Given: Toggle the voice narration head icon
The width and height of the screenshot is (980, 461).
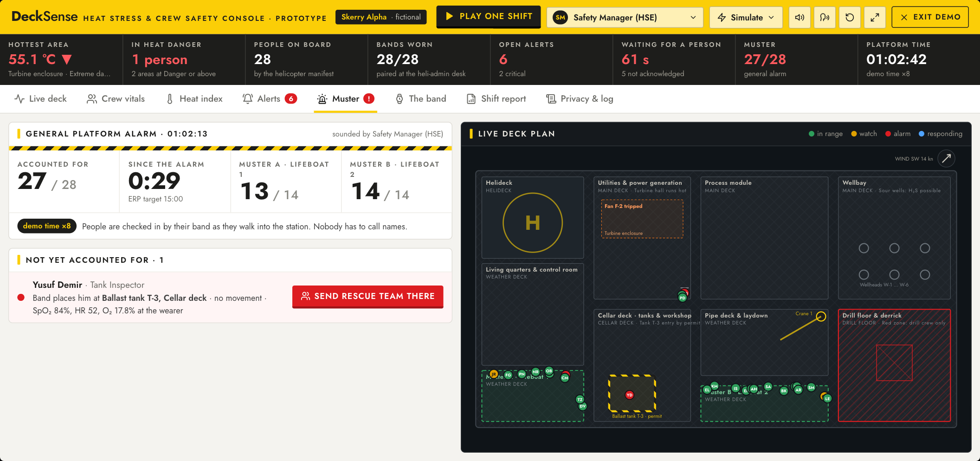Looking at the screenshot, I should coord(825,18).
